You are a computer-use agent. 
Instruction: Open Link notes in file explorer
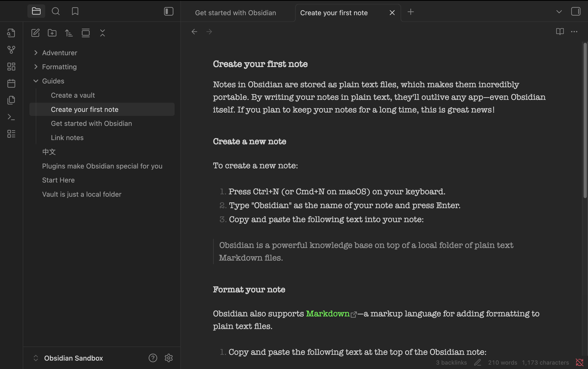pos(67,138)
